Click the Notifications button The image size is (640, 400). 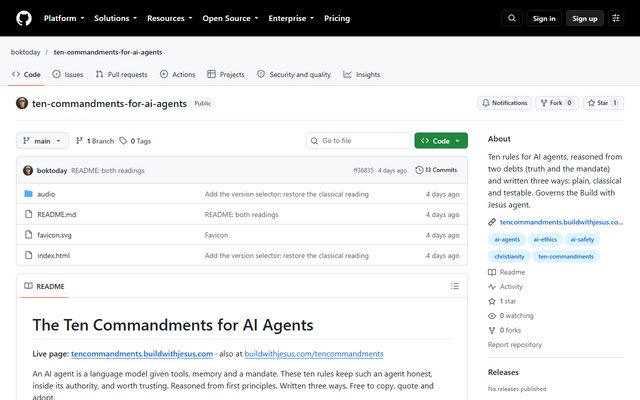(504, 103)
